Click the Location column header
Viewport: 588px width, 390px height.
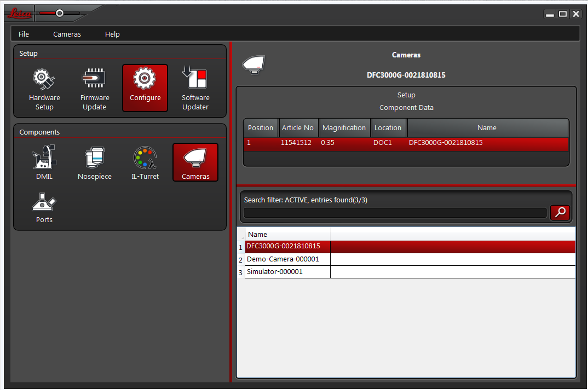click(388, 128)
